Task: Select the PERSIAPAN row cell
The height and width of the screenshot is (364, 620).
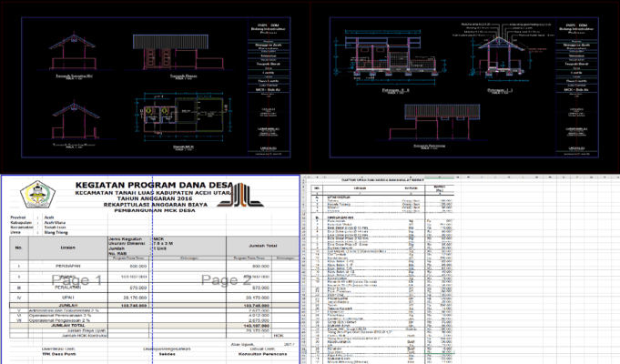Action: (x=68, y=266)
